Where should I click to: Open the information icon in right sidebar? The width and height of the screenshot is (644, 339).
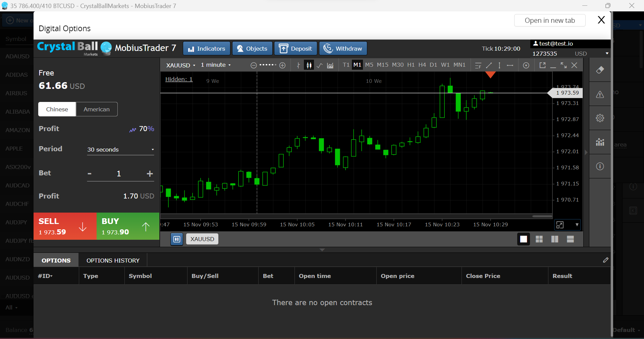point(600,166)
